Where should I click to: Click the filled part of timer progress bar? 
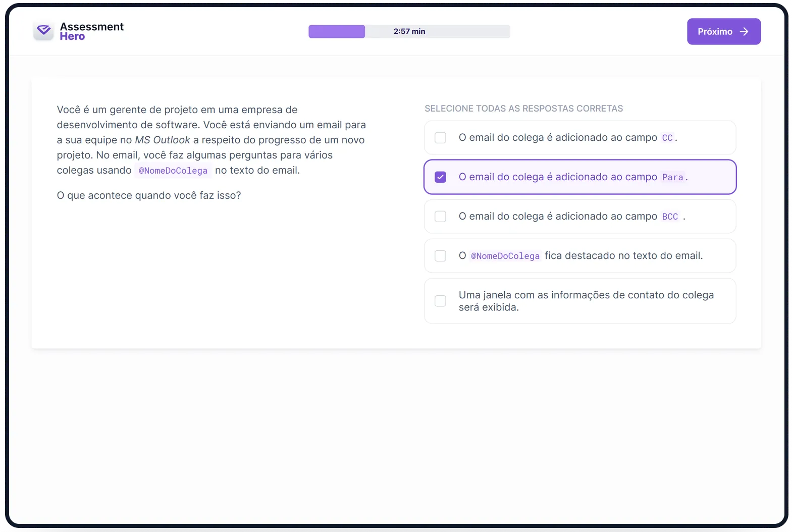(337, 31)
